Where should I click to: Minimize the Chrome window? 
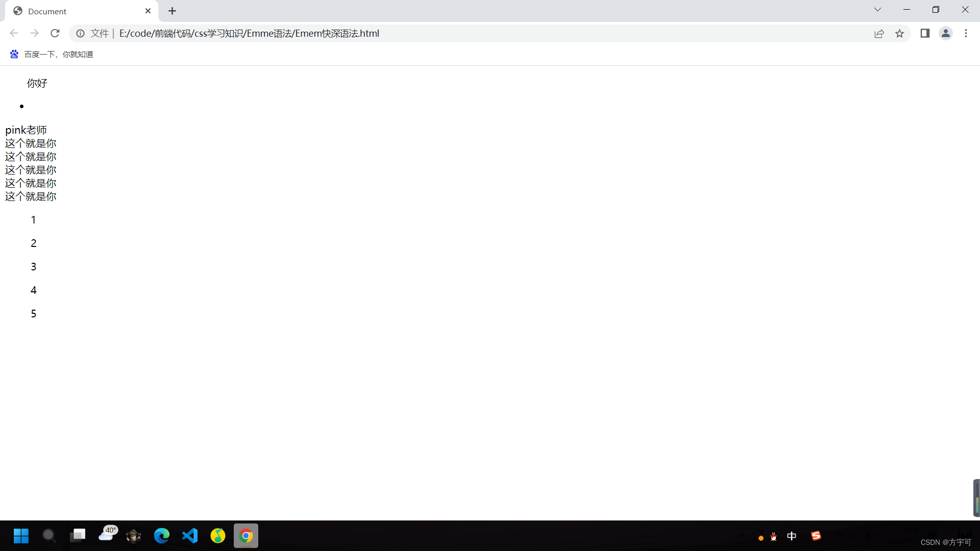point(907,10)
